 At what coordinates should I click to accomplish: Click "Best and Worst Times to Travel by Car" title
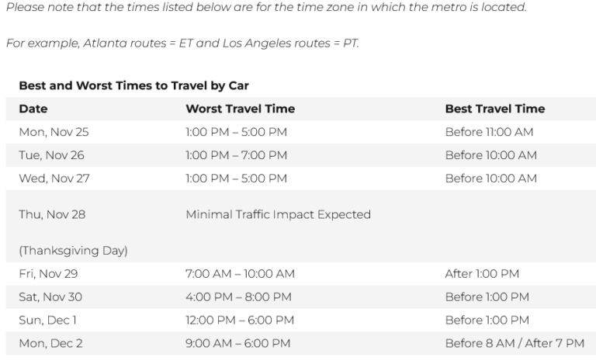[x=133, y=85]
